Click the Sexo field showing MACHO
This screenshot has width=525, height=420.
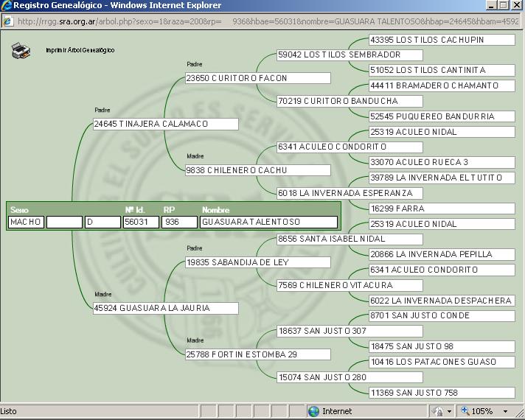pos(27,222)
